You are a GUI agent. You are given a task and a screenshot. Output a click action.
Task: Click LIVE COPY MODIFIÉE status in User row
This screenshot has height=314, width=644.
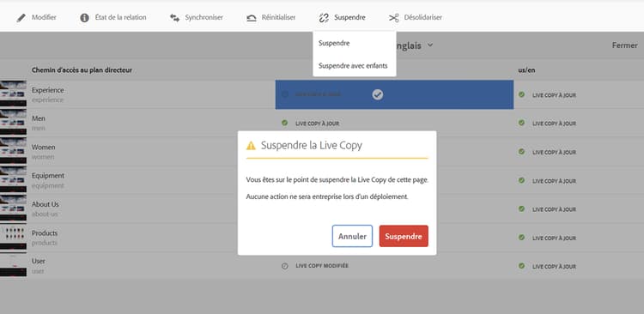[322, 266]
